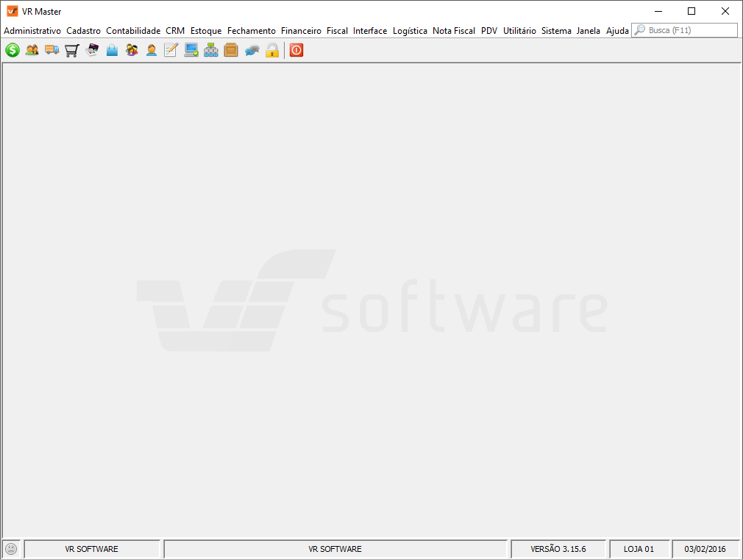743x560 pixels.
Task: Open the Estoque menu
Action: 206,31
